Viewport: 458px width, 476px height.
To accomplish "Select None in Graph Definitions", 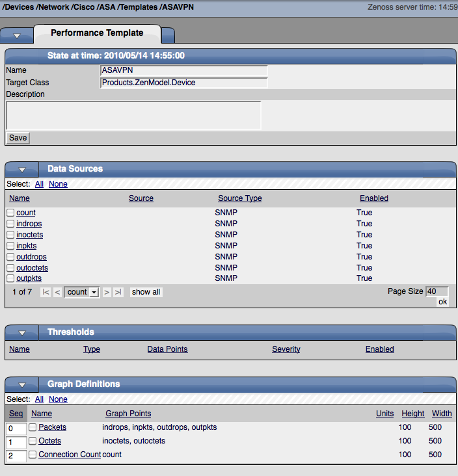I will pos(58,399).
